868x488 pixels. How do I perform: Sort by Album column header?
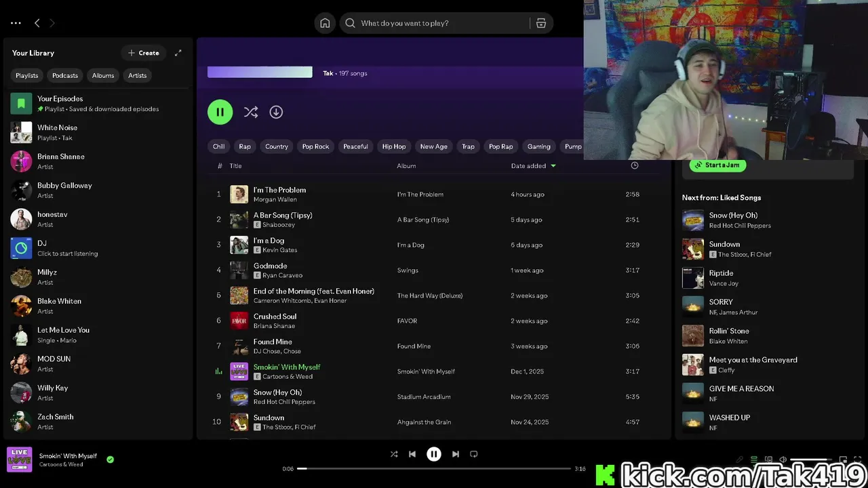[x=406, y=165]
